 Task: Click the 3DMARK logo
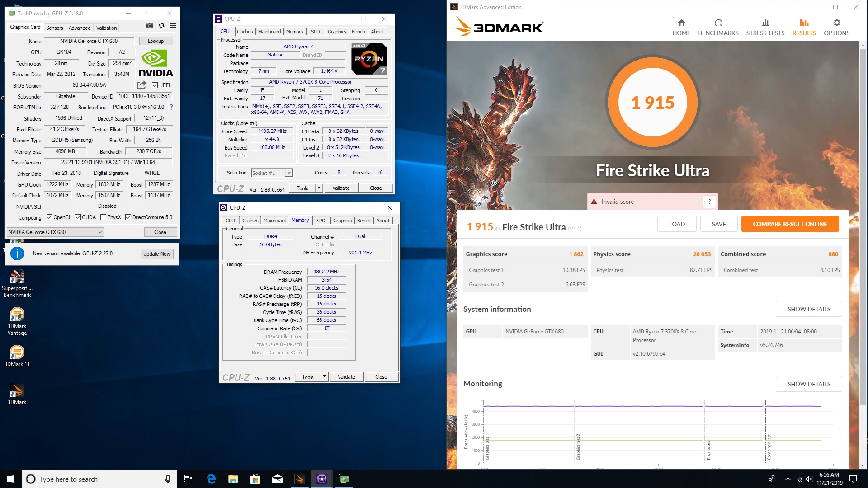click(x=498, y=27)
